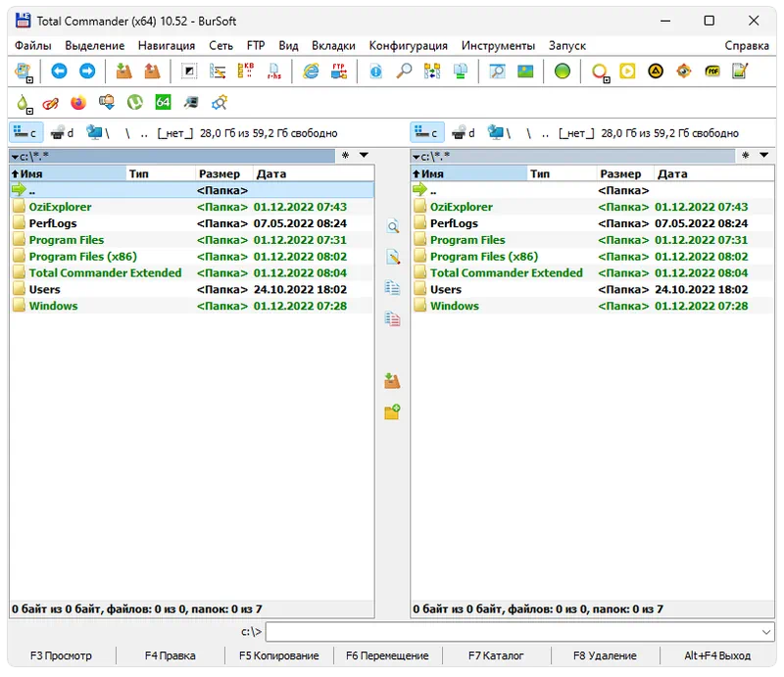Click the KB size display icon

[246, 71]
